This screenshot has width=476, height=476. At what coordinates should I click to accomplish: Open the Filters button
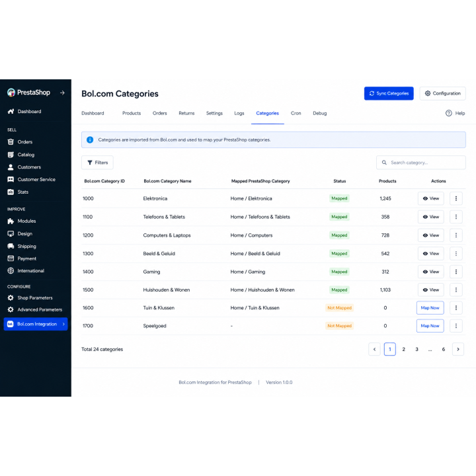pos(97,163)
